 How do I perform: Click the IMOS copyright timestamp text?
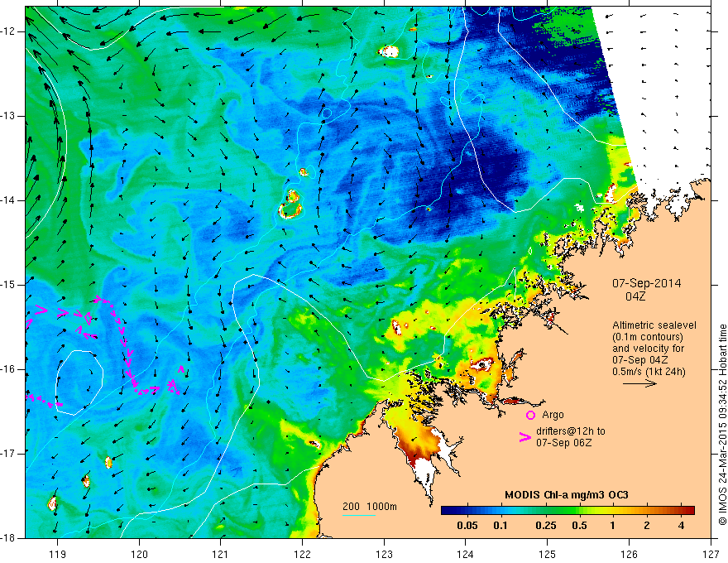tap(722, 424)
